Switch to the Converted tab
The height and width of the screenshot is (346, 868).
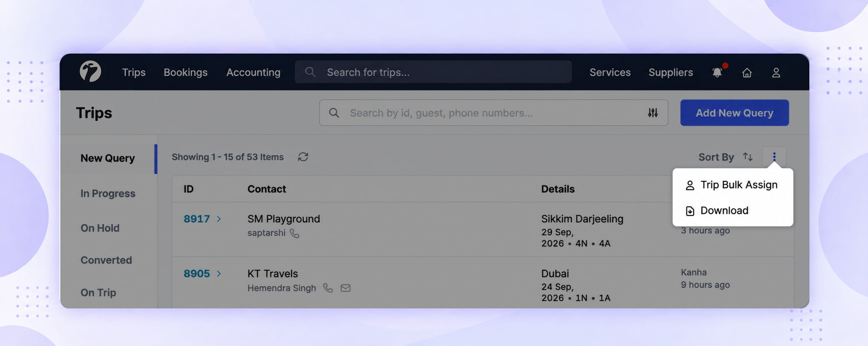tap(106, 260)
